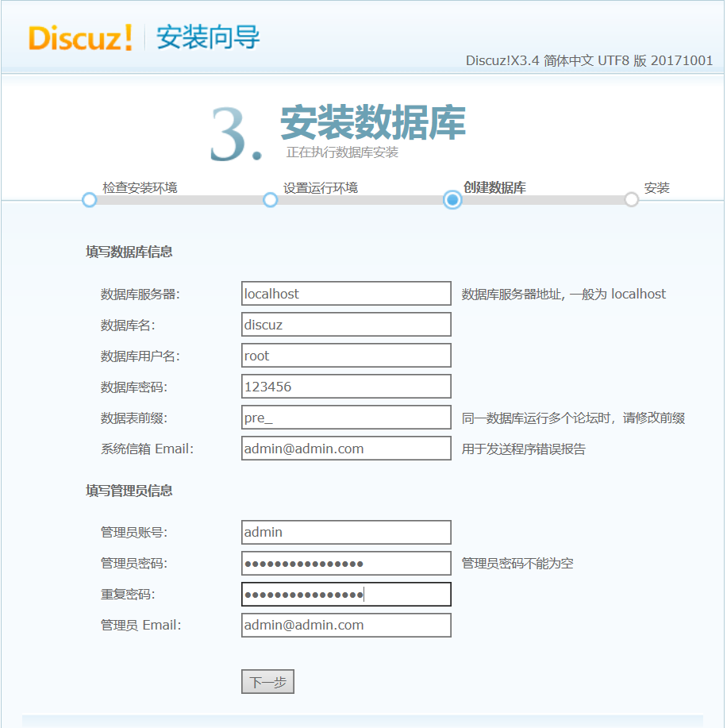The height and width of the screenshot is (728, 727).
Task: Click the 下一步 next step button
Action: [x=268, y=682]
